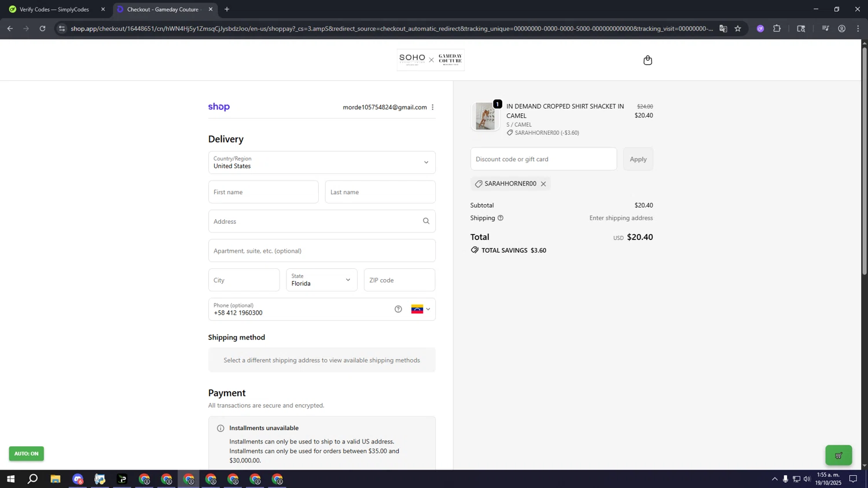Open the network icon in system tray

coord(796,479)
